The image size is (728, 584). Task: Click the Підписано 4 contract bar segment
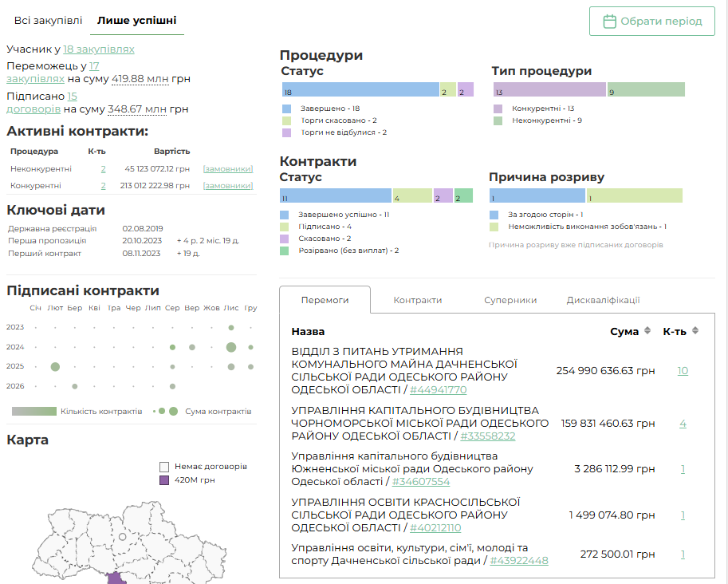[x=412, y=195]
